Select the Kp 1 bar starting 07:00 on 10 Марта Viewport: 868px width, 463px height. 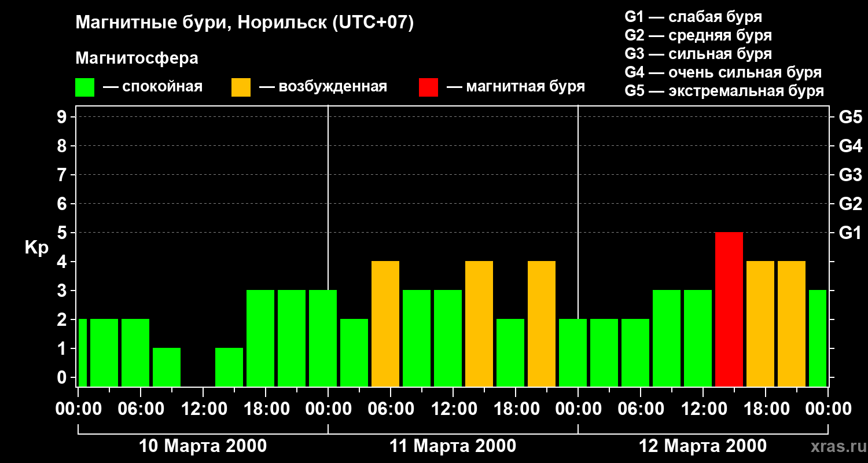(167, 367)
